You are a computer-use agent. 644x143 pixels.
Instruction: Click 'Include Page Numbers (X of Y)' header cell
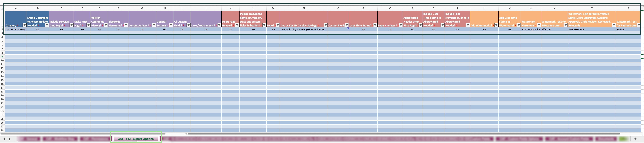[x=457, y=19]
